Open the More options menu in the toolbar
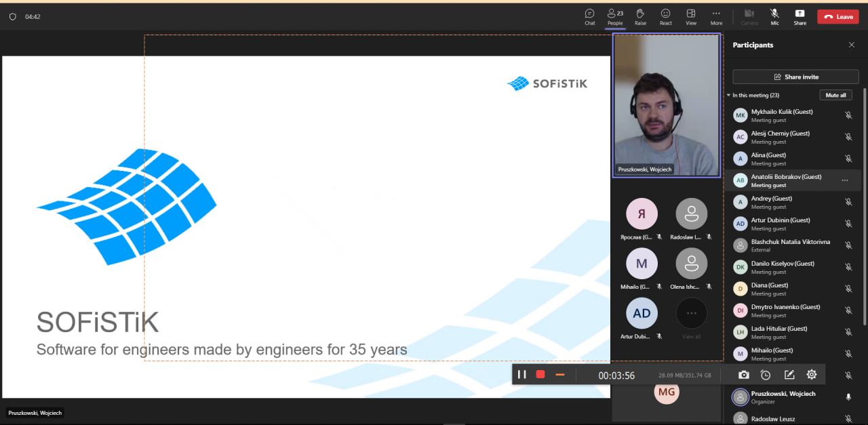This screenshot has width=868, height=425. coord(716,16)
